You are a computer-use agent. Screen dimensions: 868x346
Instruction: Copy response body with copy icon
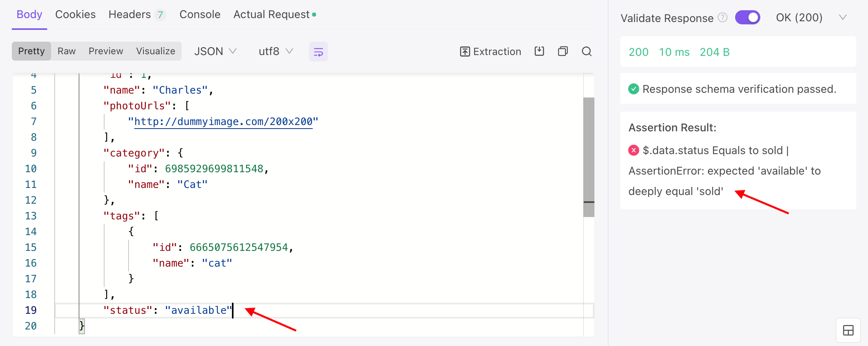(563, 52)
